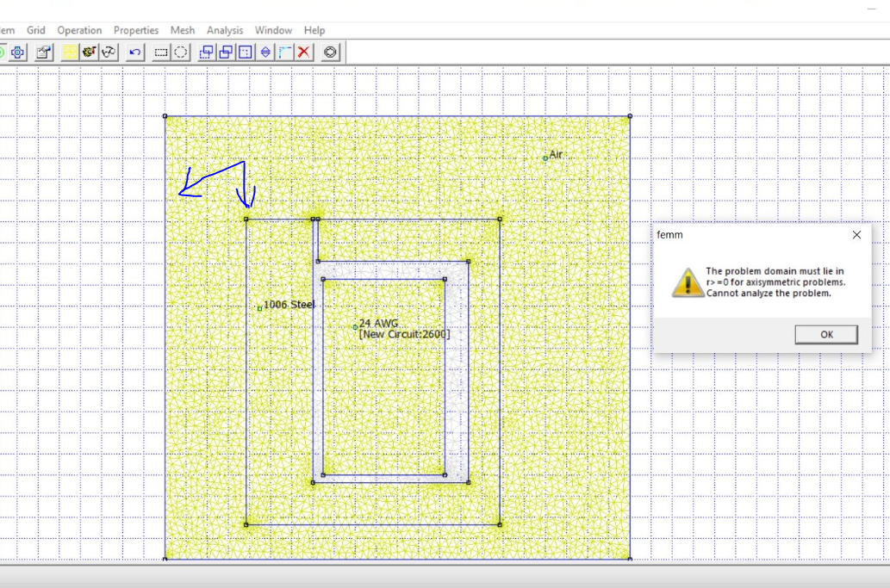The image size is (890, 588).
Task: Click the fillet corner radius icon
Action: point(285,53)
